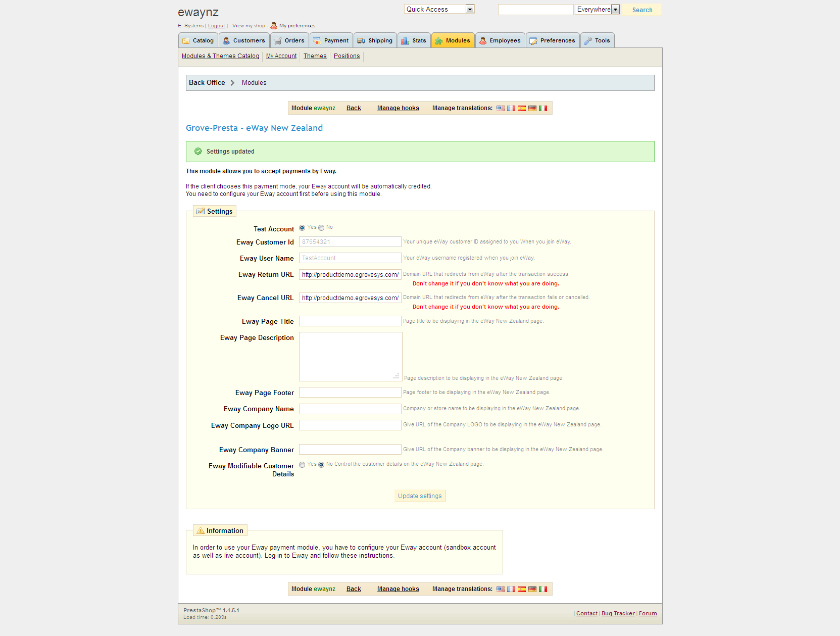Click the Preferences tab icon

533,41
